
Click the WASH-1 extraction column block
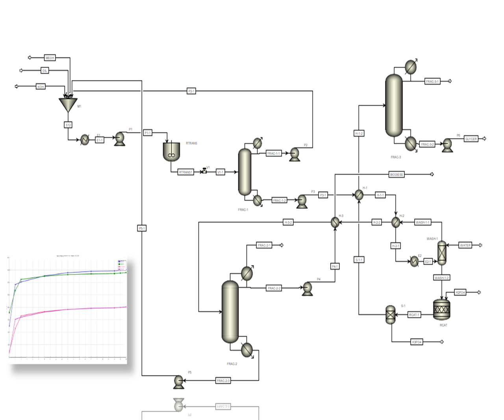[442, 253]
